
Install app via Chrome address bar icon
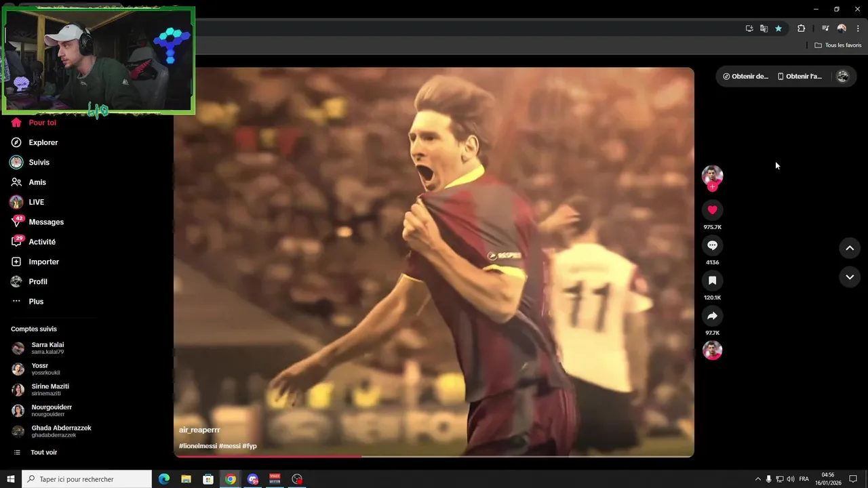[749, 28]
